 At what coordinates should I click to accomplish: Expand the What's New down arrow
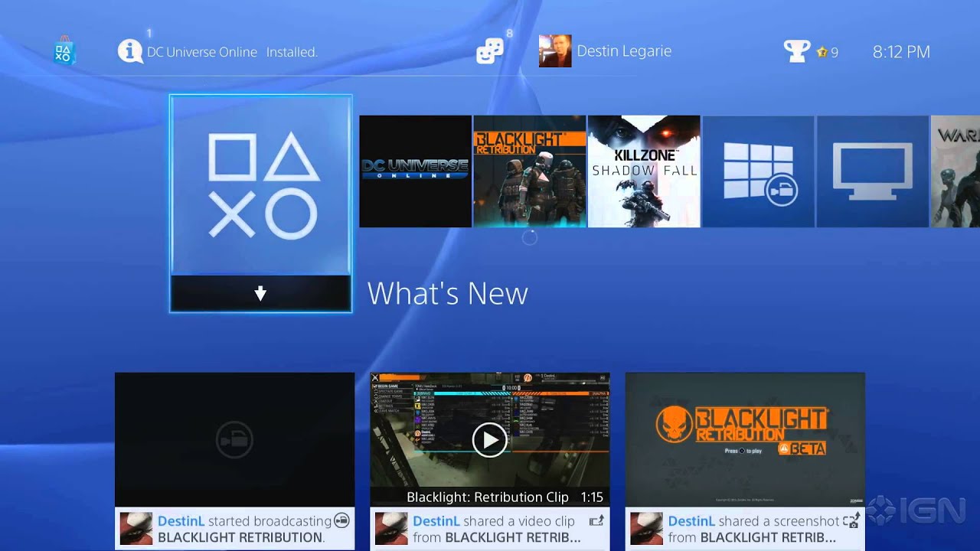coord(260,293)
